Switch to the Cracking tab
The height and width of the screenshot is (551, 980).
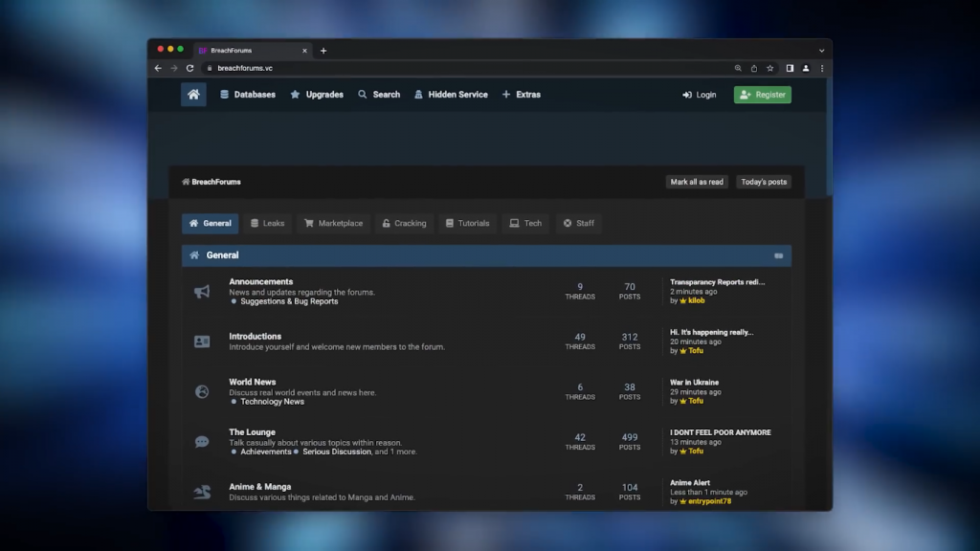[x=405, y=223]
